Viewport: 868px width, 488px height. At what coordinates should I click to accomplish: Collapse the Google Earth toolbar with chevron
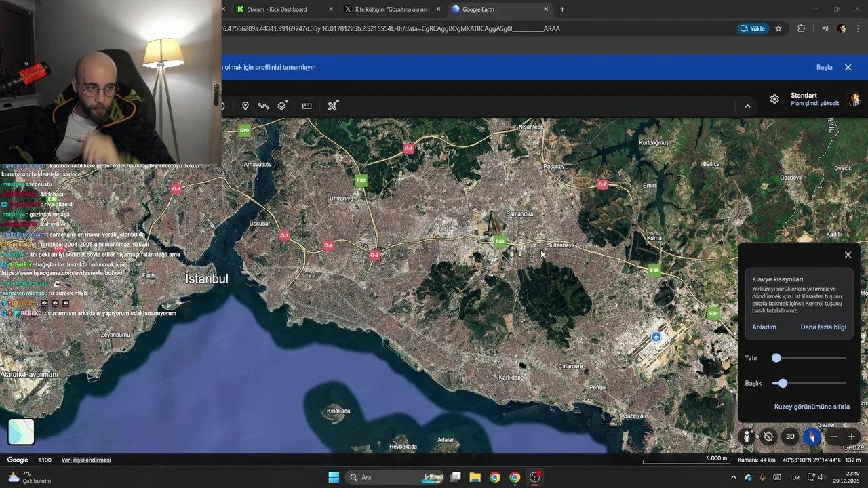point(747,106)
